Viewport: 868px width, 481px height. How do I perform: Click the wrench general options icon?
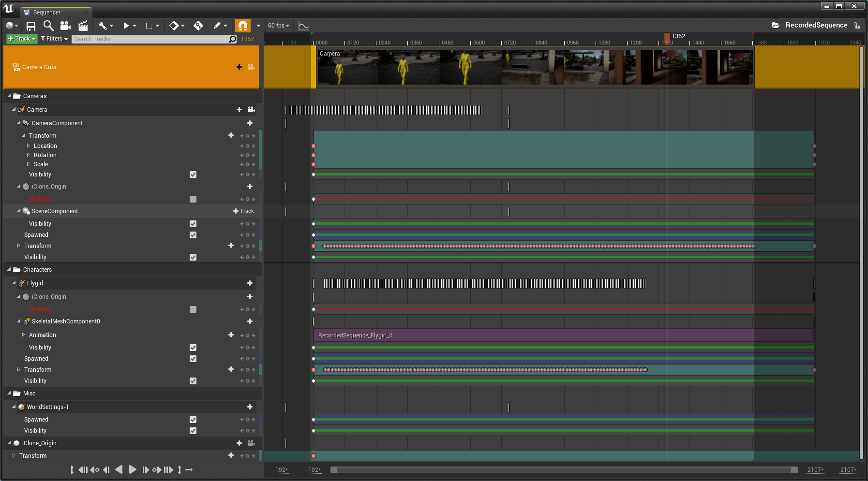pyautogui.click(x=102, y=26)
